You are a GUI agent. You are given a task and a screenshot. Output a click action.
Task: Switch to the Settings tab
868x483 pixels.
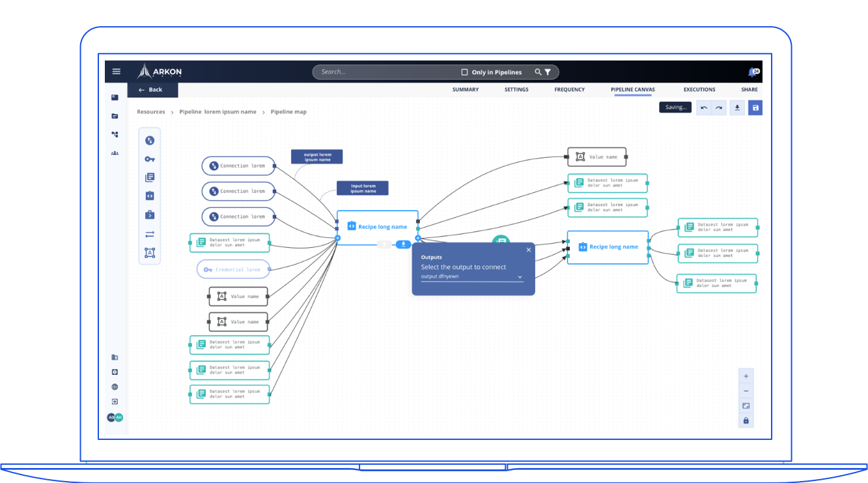click(516, 89)
